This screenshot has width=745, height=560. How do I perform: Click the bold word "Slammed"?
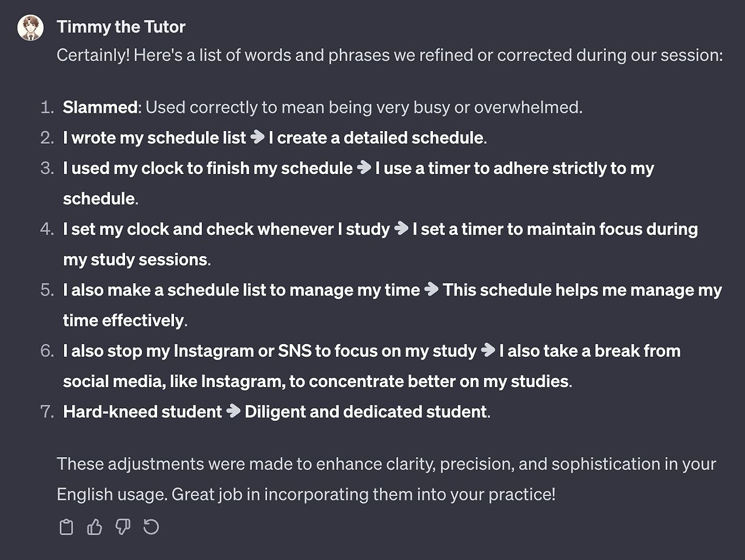pos(100,107)
